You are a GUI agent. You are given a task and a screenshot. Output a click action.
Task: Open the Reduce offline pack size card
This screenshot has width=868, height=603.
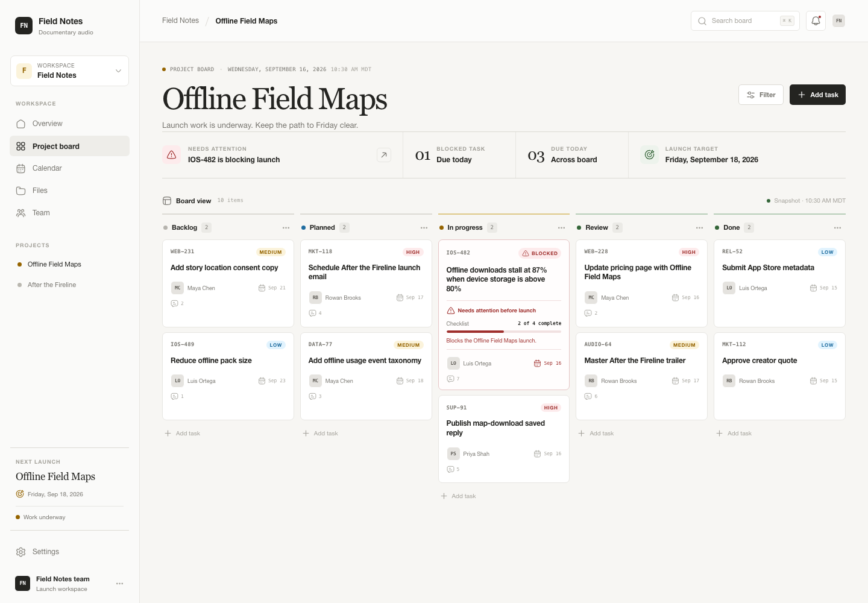point(228,376)
